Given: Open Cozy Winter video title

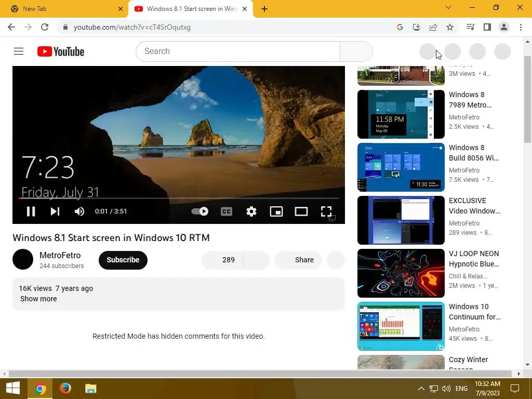Looking at the screenshot, I should point(468,362).
